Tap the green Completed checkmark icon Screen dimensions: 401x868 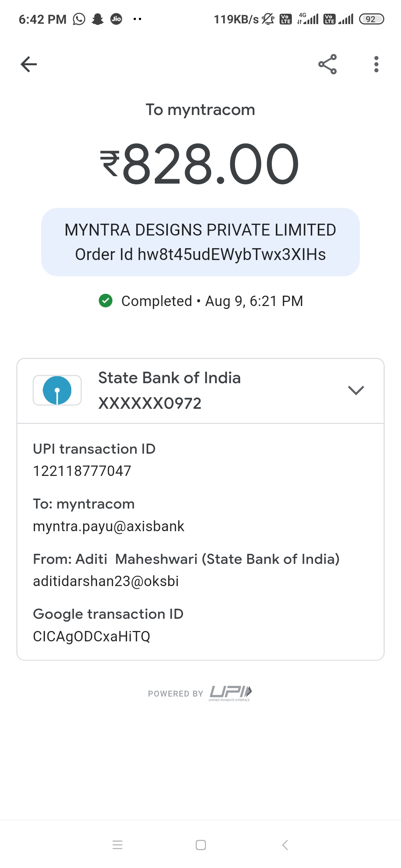click(106, 301)
